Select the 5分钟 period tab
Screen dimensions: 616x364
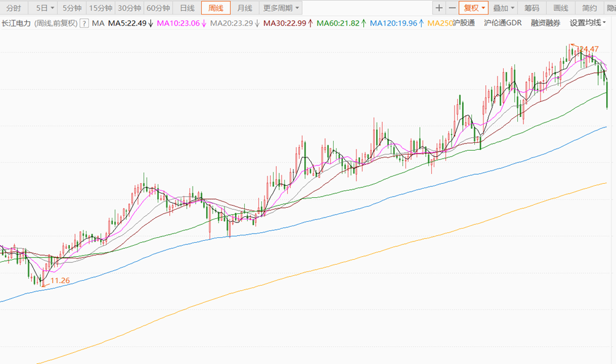coord(72,8)
